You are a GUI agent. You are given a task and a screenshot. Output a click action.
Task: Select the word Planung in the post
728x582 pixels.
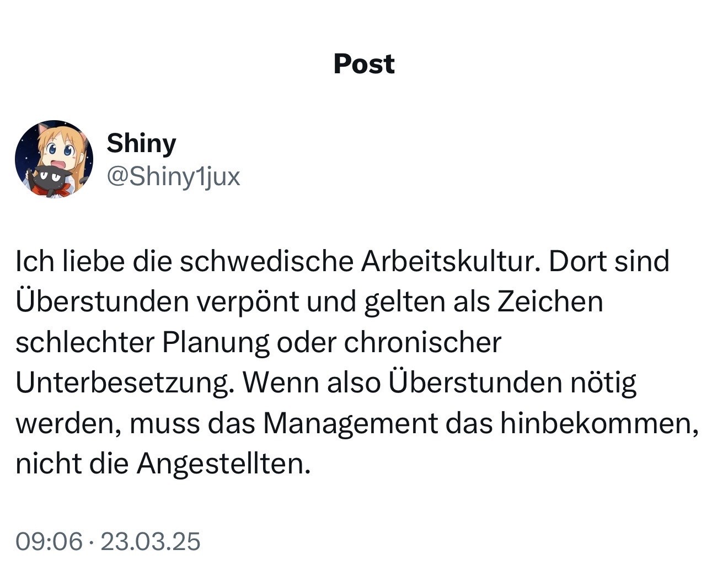tap(216, 342)
